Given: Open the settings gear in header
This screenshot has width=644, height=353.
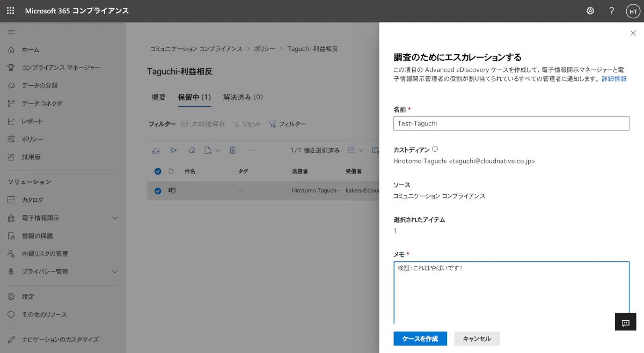Looking at the screenshot, I should (x=590, y=11).
